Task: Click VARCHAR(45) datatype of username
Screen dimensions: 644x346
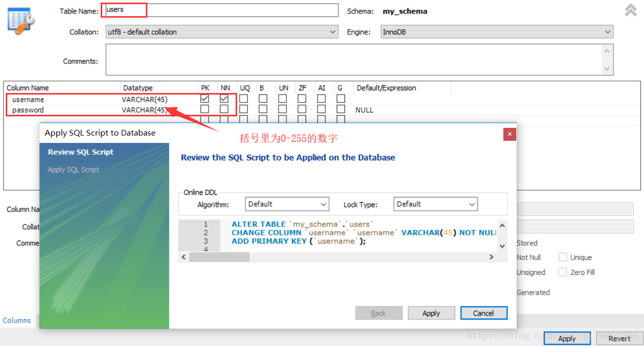Action: point(145,99)
